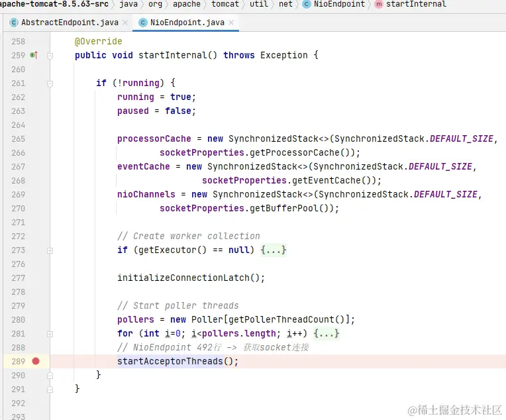Expand the folded for loop on line 281
506x420 pixels.
click(50, 334)
